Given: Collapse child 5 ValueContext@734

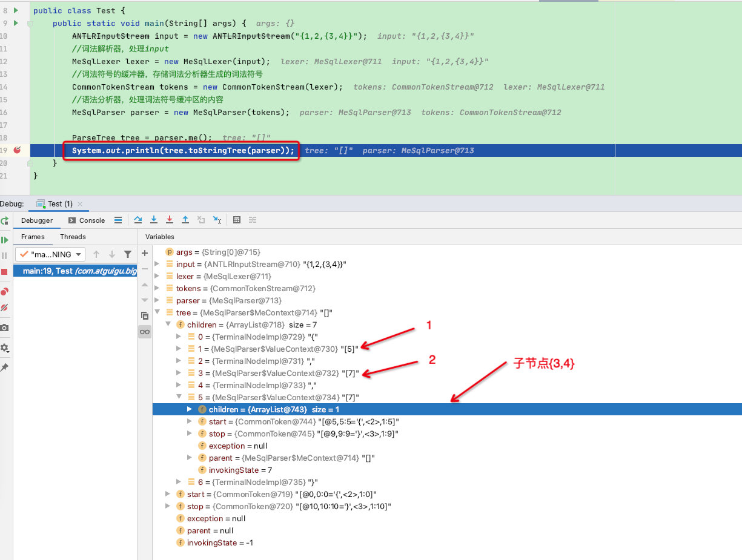Looking at the screenshot, I should point(179,397).
